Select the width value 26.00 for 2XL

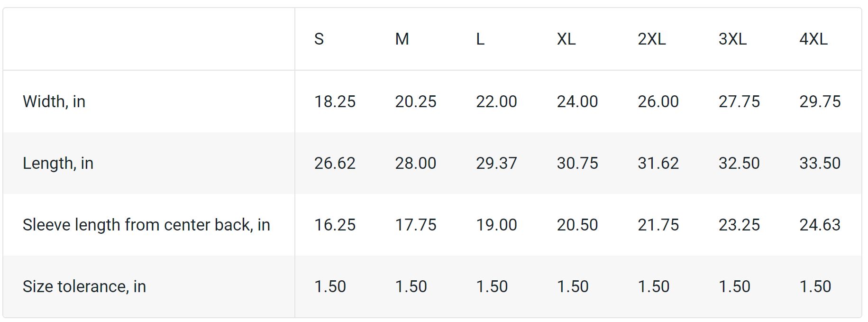click(658, 101)
